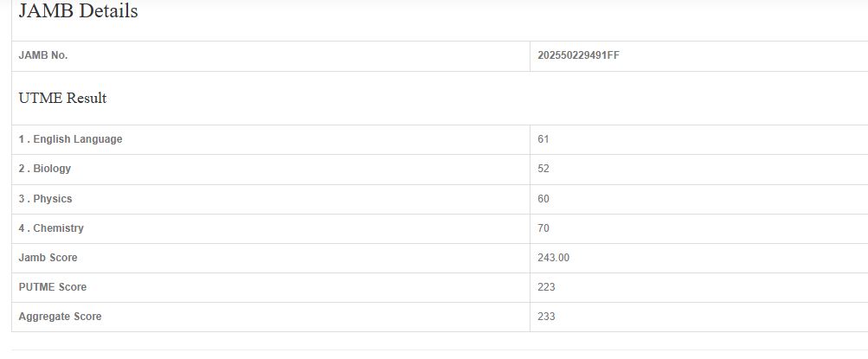The width and height of the screenshot is (868, 359).
Task: Click the PUTME Score label
Action: tap(53, 287)
